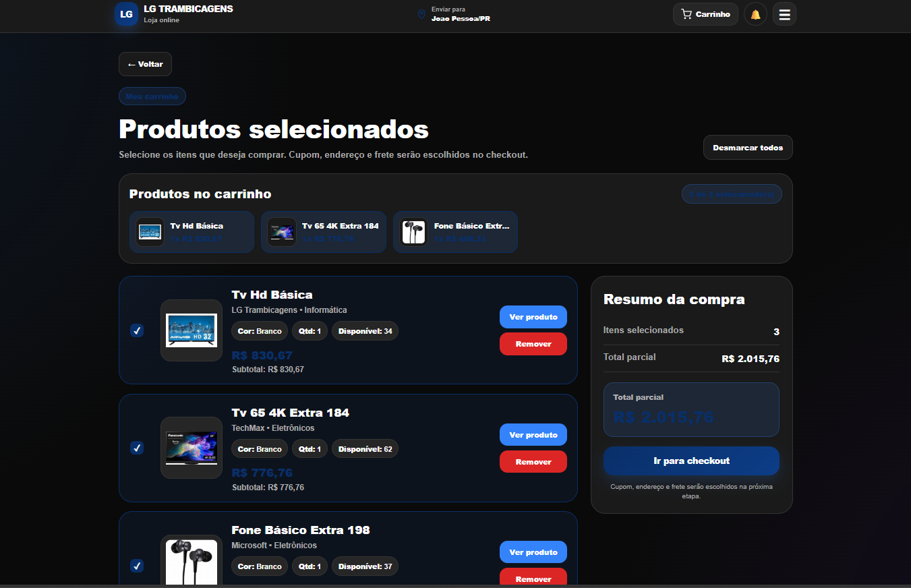Screen dimensions: 911x588
Task: Select Tv Hd Básica chip in carrinho strip
Action: pos(192,232)
